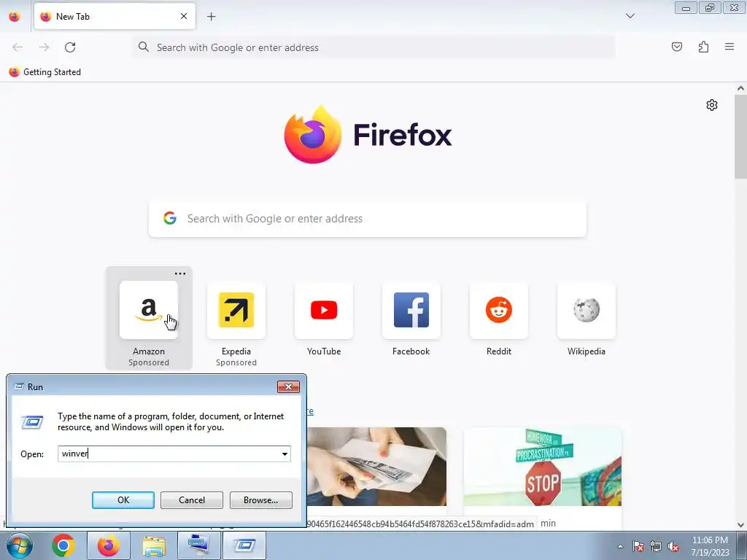Expand the Run dialog Open dropdown arrow

click(285, 454)
